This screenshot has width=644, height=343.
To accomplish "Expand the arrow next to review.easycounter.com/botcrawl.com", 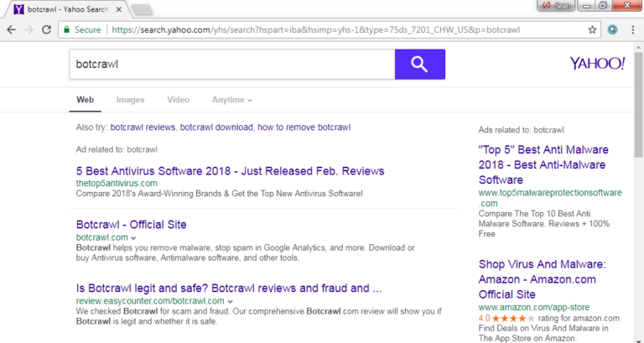I will [x=230, y=302].
